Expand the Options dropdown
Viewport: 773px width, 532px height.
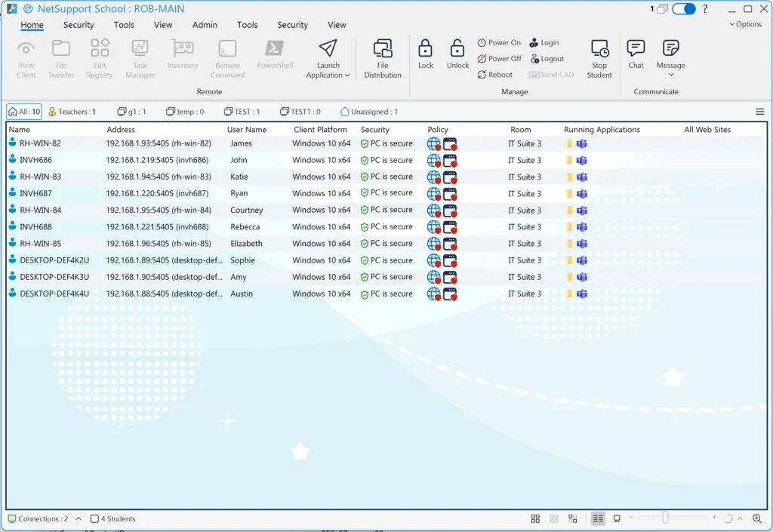745,24
